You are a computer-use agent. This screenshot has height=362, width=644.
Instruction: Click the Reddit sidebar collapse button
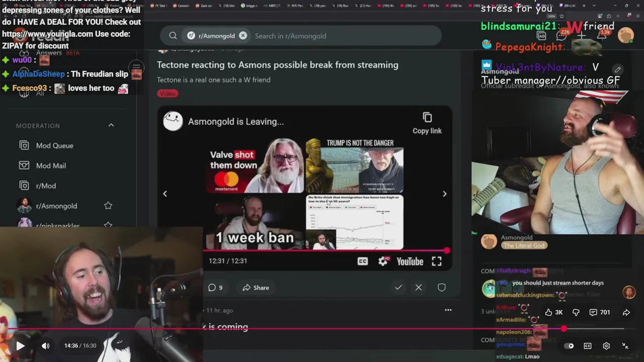click(136, 67)
